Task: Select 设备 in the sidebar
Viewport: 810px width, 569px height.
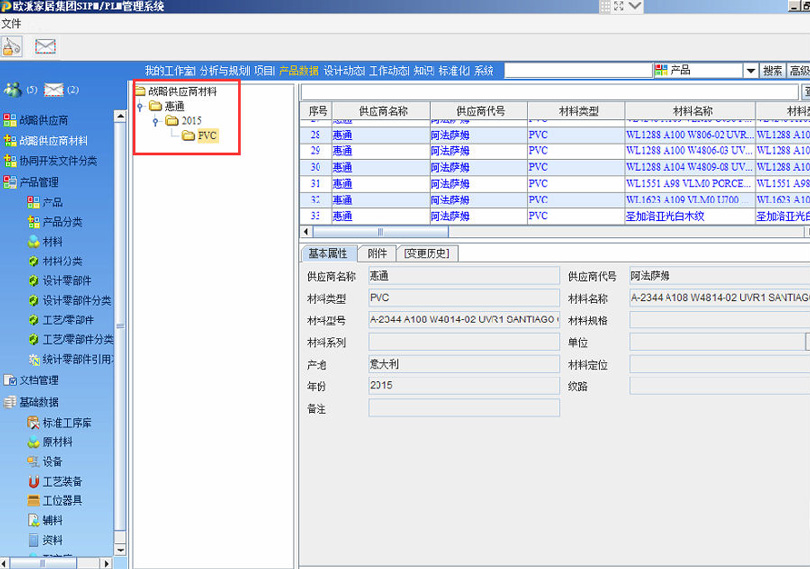Action: point(52,461)
